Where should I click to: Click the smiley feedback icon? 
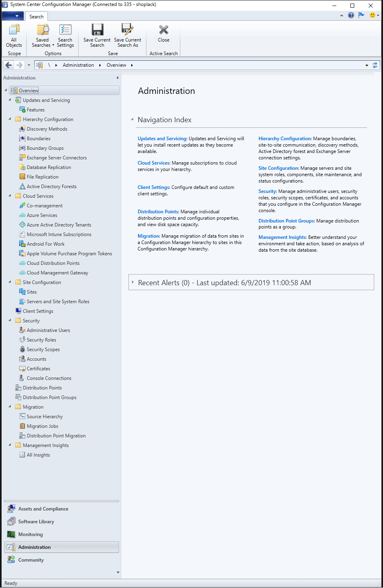tap(373, 15)
